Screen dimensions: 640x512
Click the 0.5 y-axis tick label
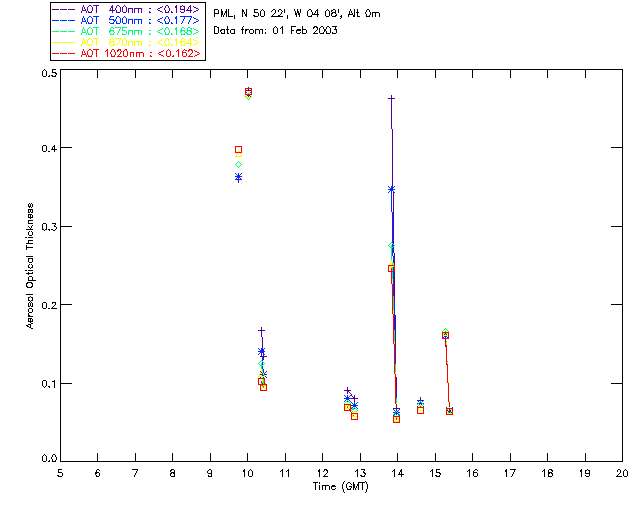point(49,73)
